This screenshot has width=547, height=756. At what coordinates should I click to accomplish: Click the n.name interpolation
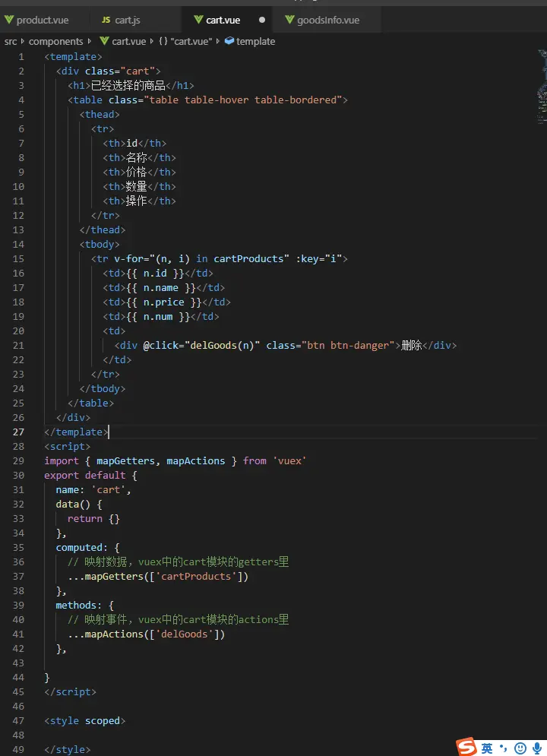[x=162, y=288]
